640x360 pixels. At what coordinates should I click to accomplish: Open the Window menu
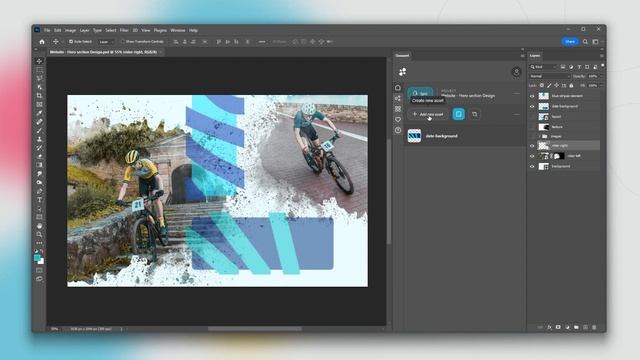pyautogui.click(x=178, y=30)
